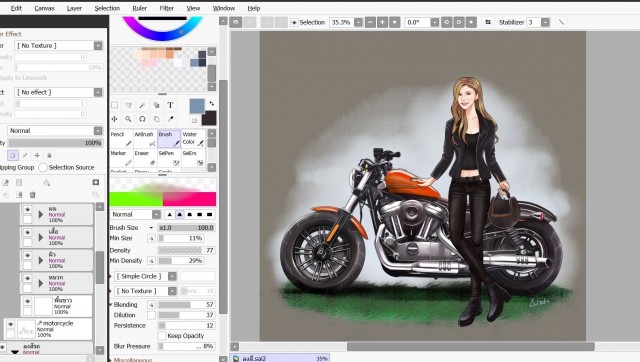The height and width of the screenshot is (362, 640).
Task: Open the Layer menu
Action: coord(74,8)
